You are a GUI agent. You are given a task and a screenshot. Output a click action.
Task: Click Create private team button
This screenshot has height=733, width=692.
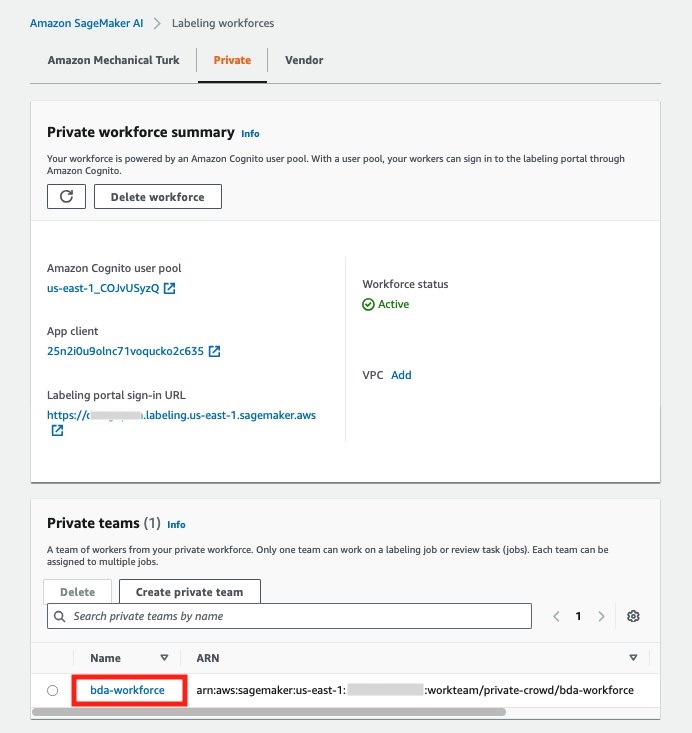pos(189,592)
